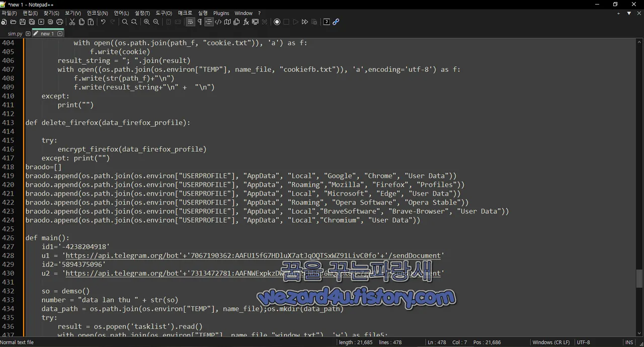The image size is (644, 347).
Task: Zoom in using the plus magnifier
Action: [146, 22]
